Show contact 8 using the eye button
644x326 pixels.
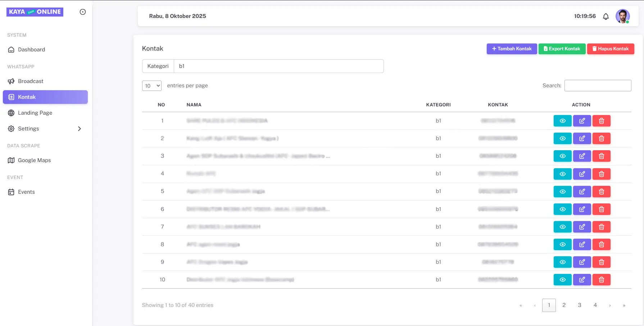(562, 244)
